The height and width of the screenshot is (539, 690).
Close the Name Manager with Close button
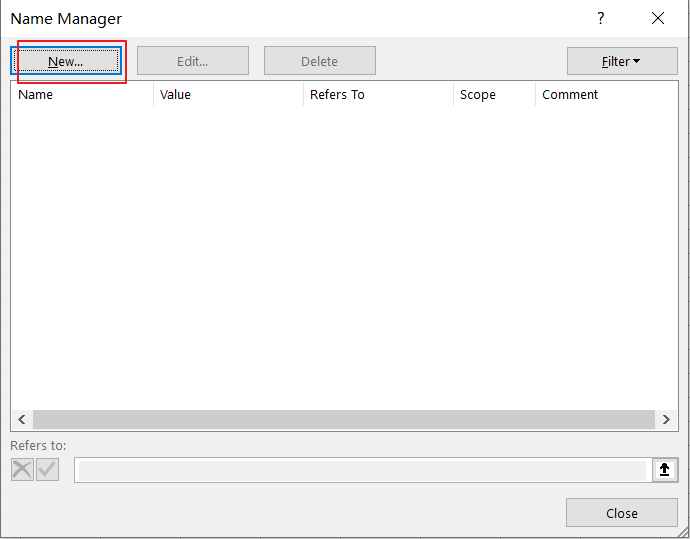coord(621,513)
